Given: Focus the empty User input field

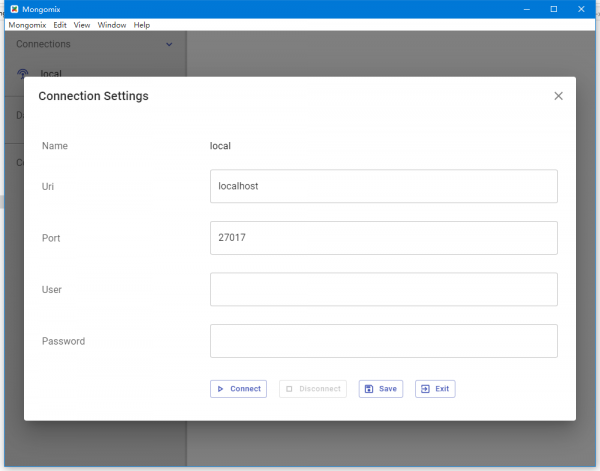Looking at the screenshot, I should (x=384, y=289).
